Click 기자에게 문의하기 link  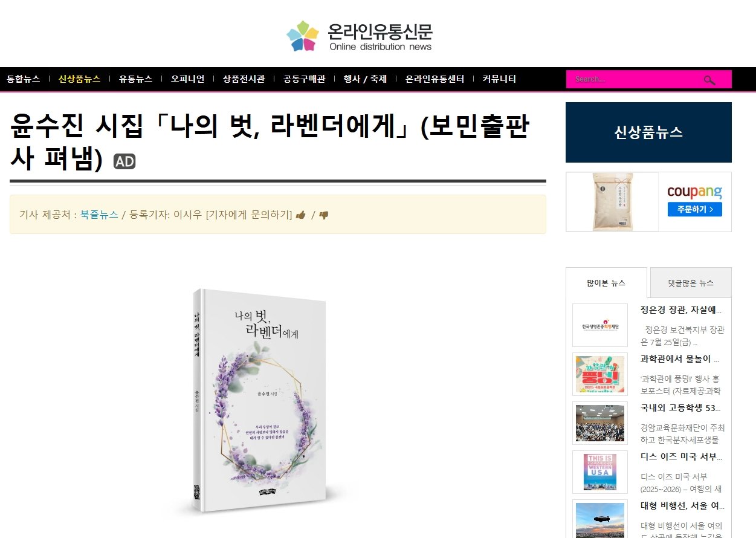tap(249, 215)
